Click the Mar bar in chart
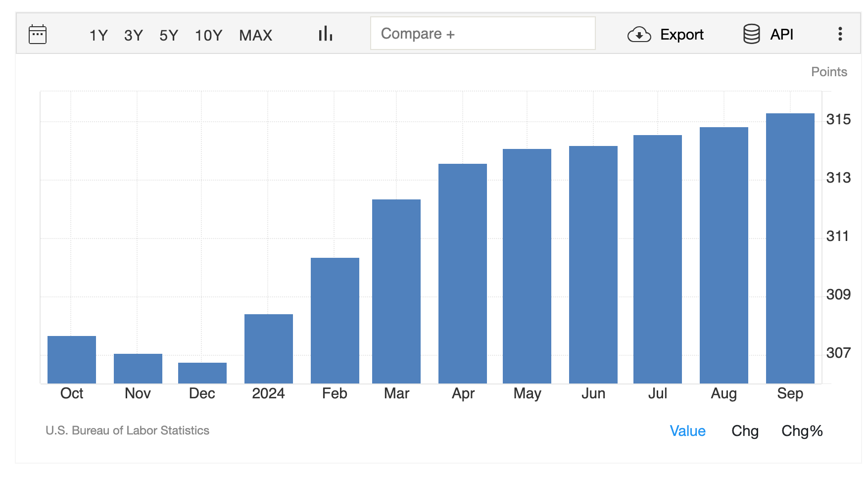This screenshot has width=868, height=478. [x=396, y=291]
